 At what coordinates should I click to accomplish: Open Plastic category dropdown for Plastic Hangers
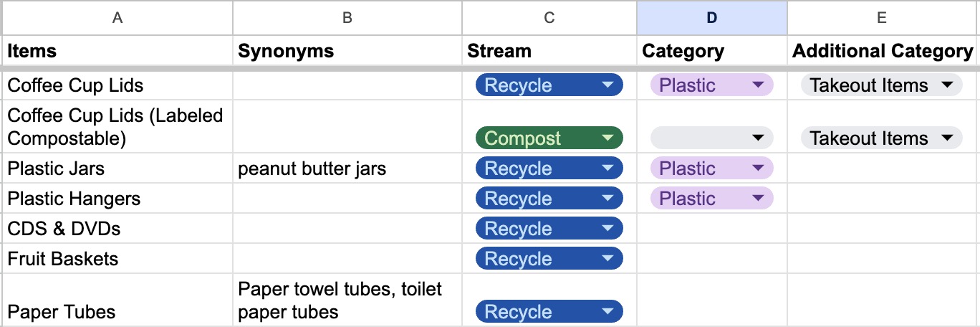point(711,199)
